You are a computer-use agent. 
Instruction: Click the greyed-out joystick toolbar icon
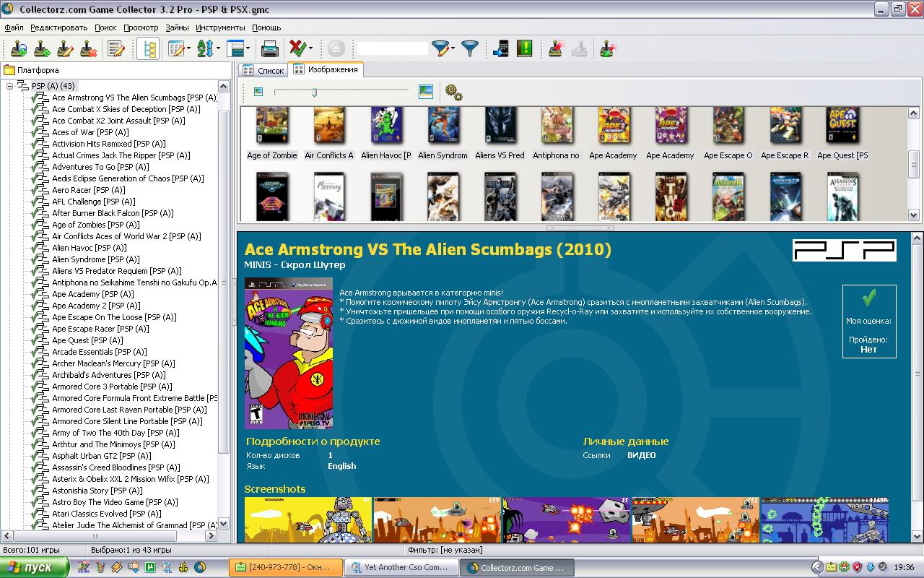[579, 49]
